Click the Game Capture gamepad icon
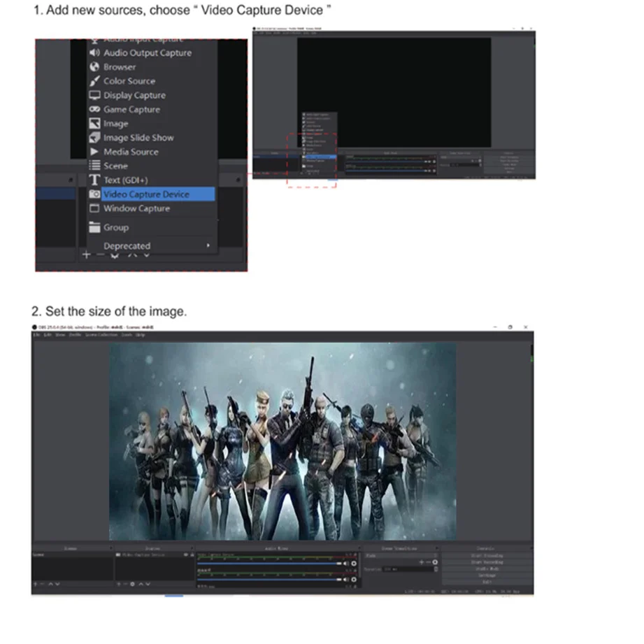 click(x=95, y=109)
